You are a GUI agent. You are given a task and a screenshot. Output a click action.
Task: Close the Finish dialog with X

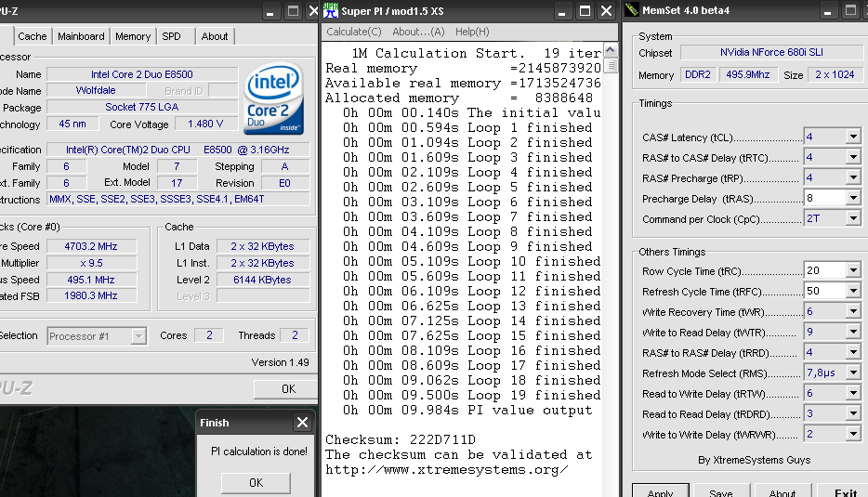302,423
